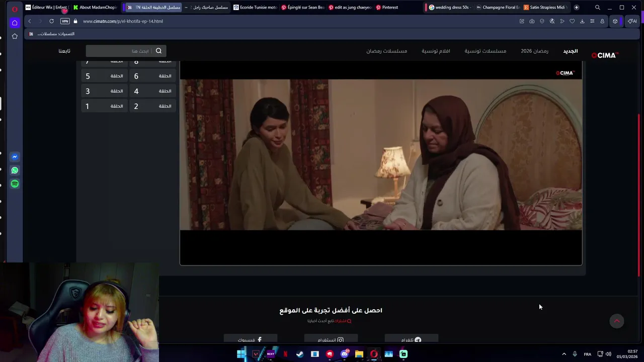The width and height of the screenshot is (644, 362).
Task: Switch to the Champagne Floral tab
Action: click(498, 8)
